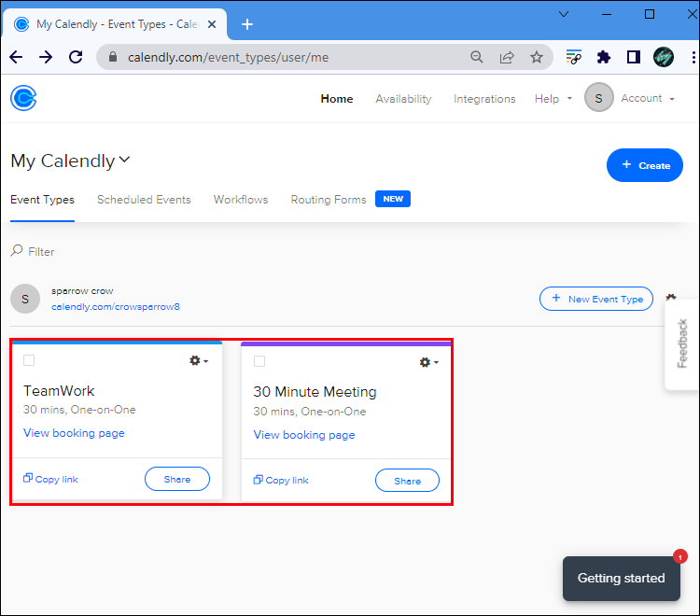Click the sparrow crow user avatar
This screenshot has height=616, width=700.
25,299
